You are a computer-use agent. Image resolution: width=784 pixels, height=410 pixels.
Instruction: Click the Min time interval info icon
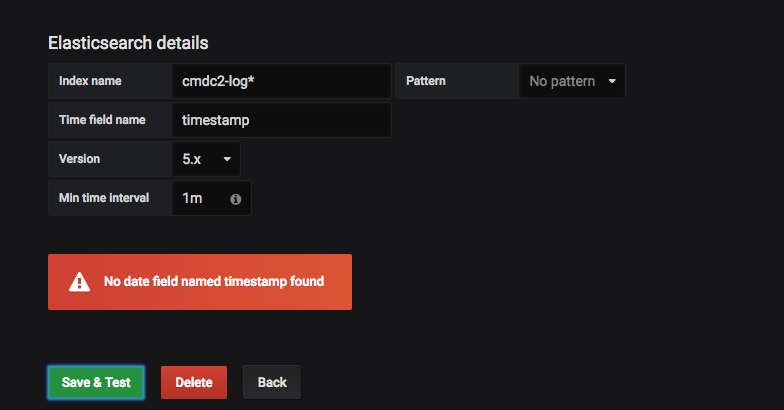[236, 199]
